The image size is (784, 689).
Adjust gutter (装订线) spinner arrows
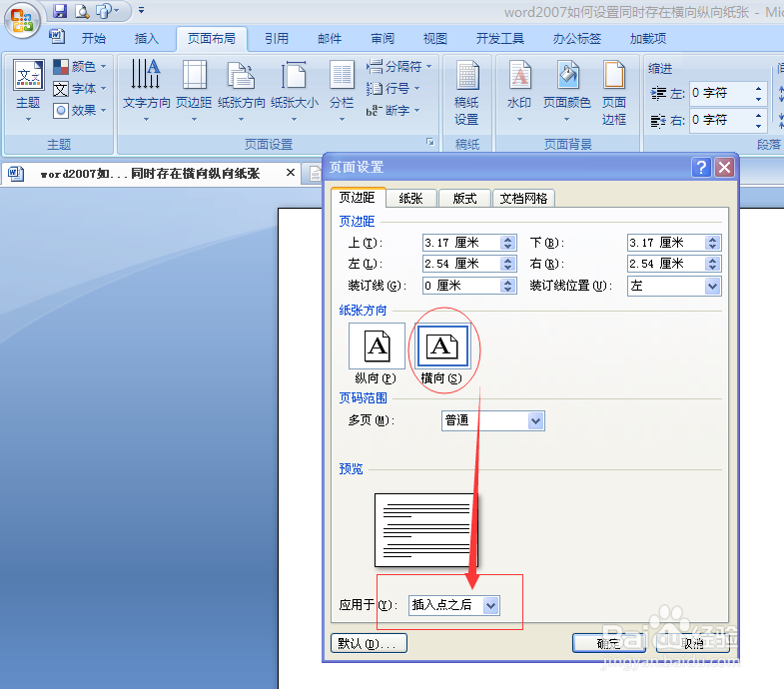pyautogui.click(x=508, y=286)
